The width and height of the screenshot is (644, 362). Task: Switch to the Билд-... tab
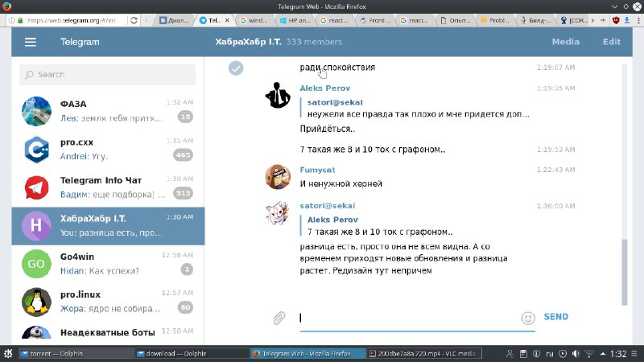pyautogui.click(x=535, y=20)
